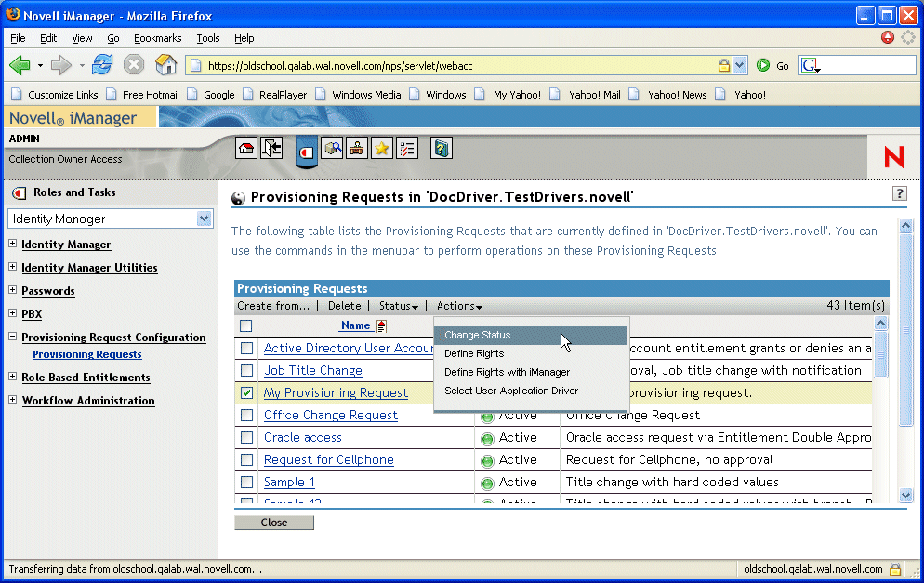Click the Close button
Screen dimensions: 924x583
click(x=274, y=523)
